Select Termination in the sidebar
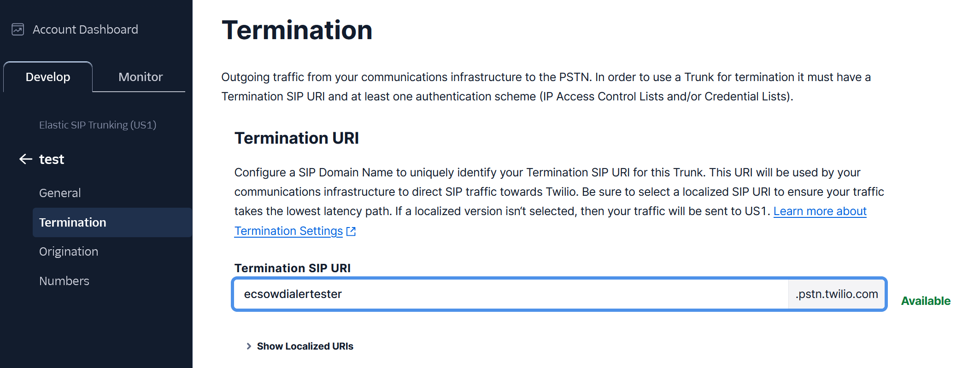This screenshot has height=368, width=980. (x=73, y=222)
